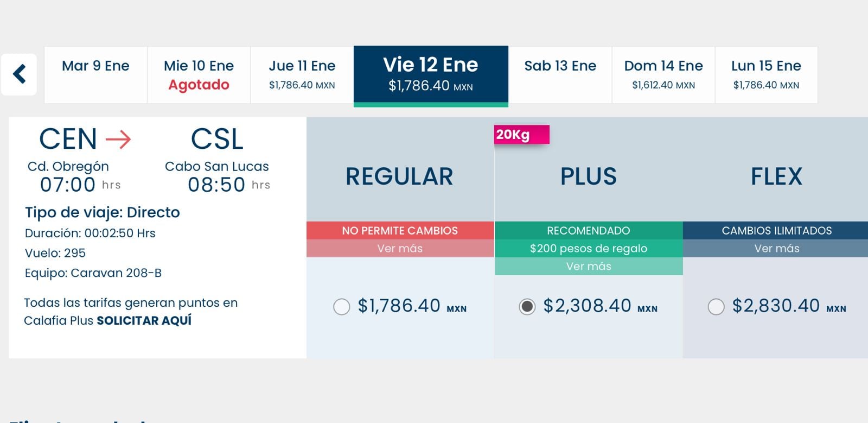Image resolution: width=868 pixels, height=423 pixels.
Task: Click the pink 20Kg baggage badge
Action: 521,135
